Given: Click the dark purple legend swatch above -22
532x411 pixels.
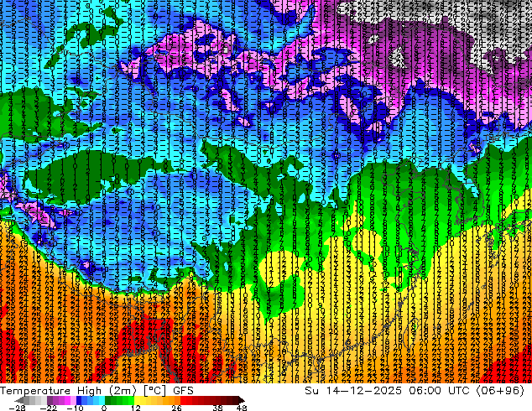Looking at the screenshot, I should 50,400.
